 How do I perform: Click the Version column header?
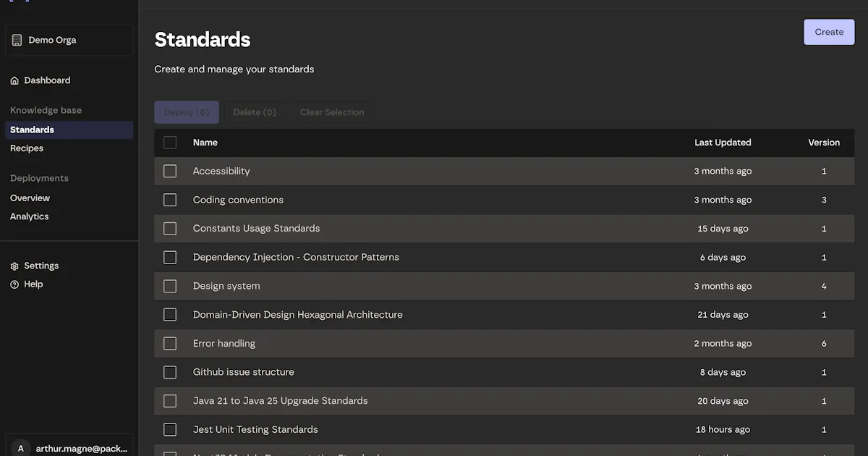click(824, 143)
